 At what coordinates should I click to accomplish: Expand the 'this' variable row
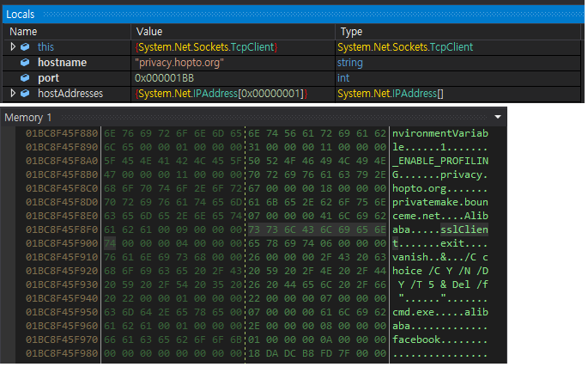click(13, 46)
